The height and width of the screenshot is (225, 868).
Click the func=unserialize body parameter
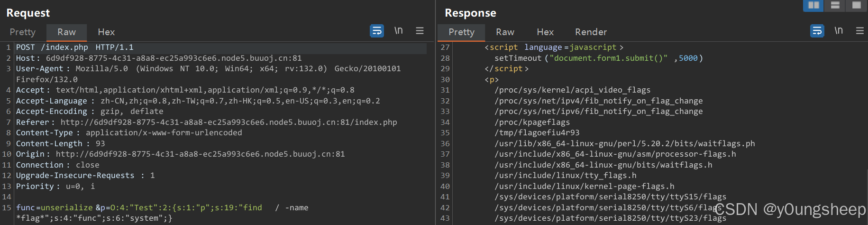click(x=55, y=208)
